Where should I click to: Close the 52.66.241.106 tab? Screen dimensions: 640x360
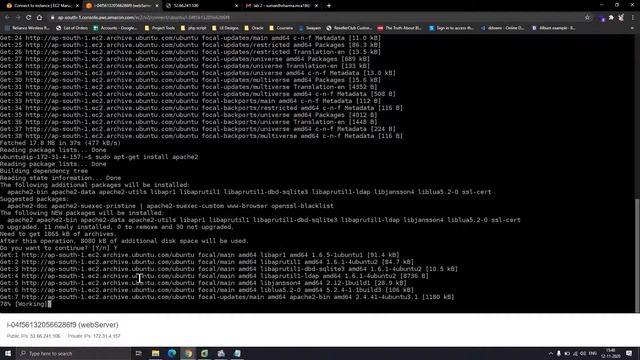tap(236, 6)
